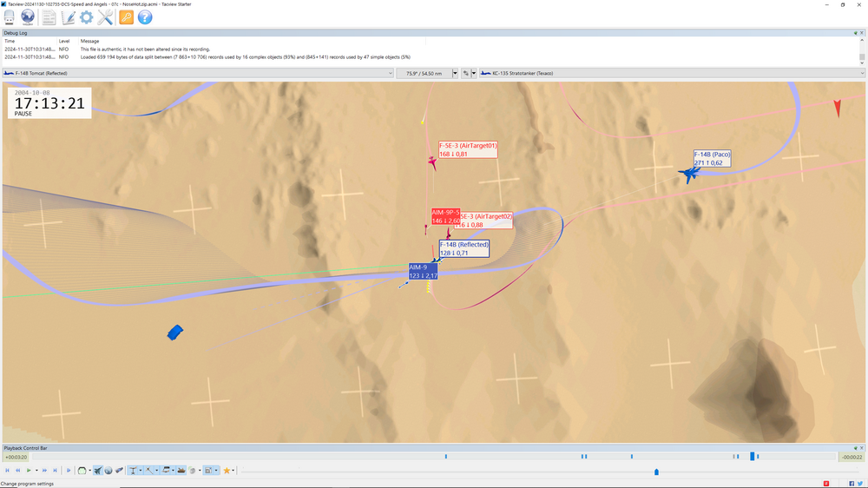
Task: Open the object labels dropdown arrow
Action: [141, 471]
